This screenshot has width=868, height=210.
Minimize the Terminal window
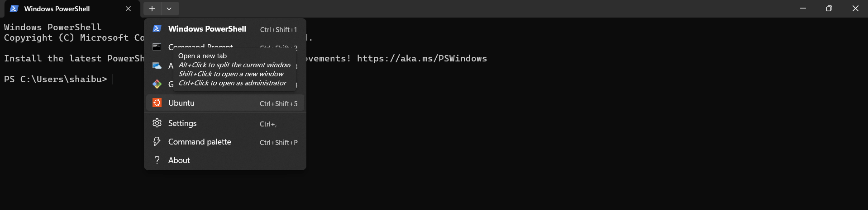coord(803,9)
